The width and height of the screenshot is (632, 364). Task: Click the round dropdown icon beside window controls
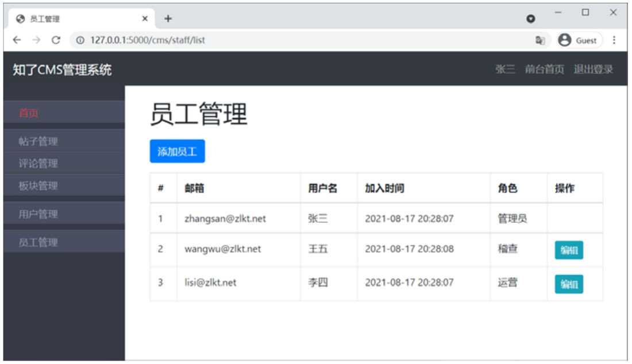point(530,18)
